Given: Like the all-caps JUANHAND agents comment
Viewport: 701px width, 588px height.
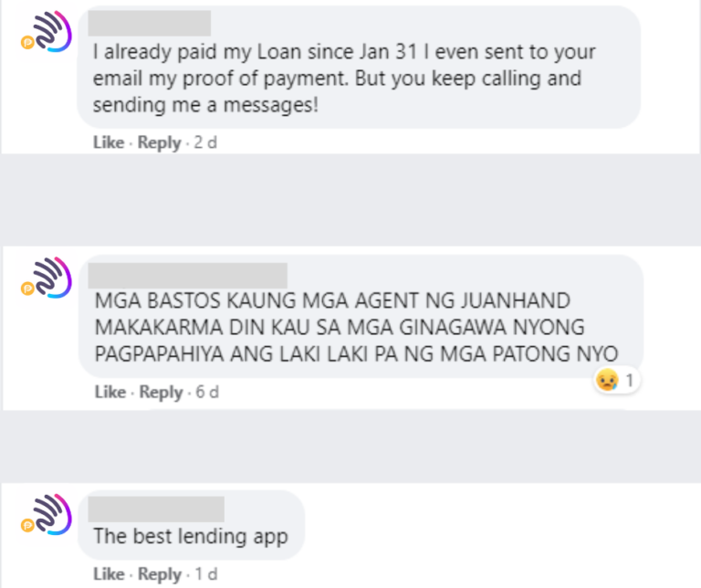Looking at the screenshot, I should (x=110, y=392).
